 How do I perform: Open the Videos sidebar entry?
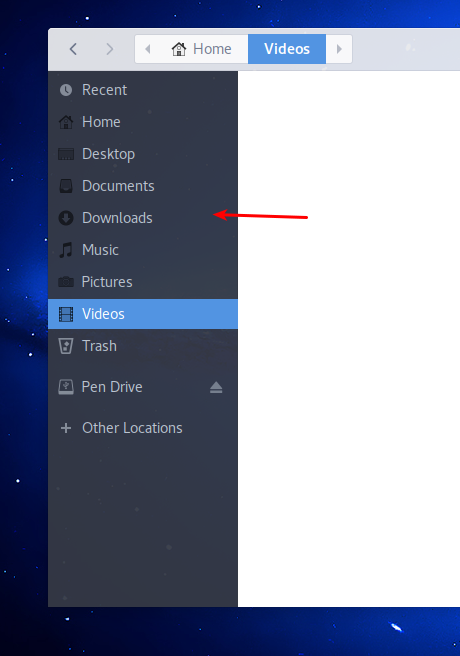143,314
